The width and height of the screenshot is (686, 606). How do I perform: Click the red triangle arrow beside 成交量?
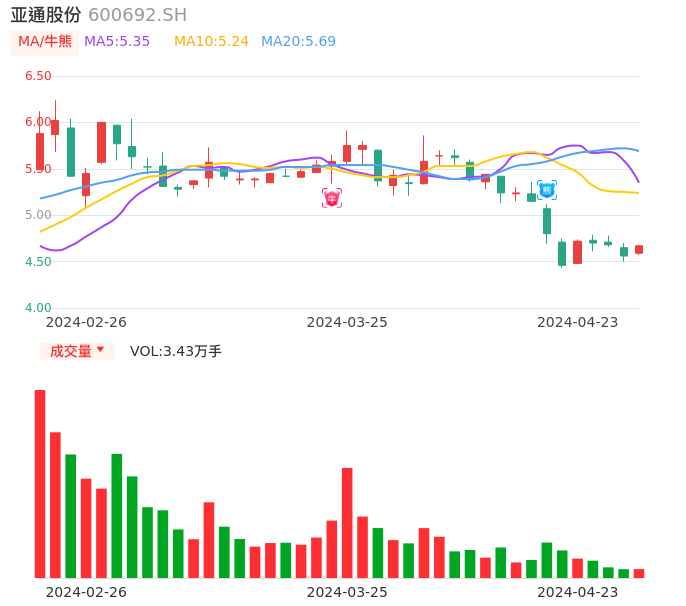pyautogui.click(x=100, y=350)
